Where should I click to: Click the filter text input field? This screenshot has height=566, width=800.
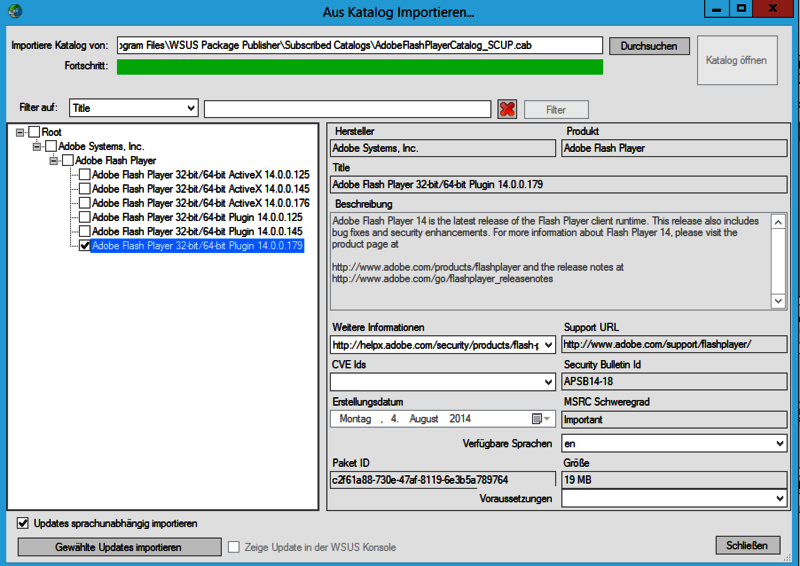pyautogui.click(x=347, y=109)
